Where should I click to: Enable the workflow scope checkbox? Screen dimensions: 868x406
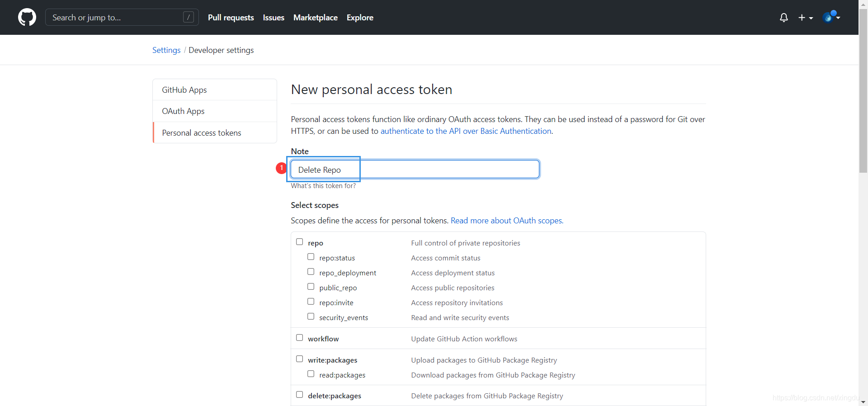pyautogui.click(x=299, y=338)
